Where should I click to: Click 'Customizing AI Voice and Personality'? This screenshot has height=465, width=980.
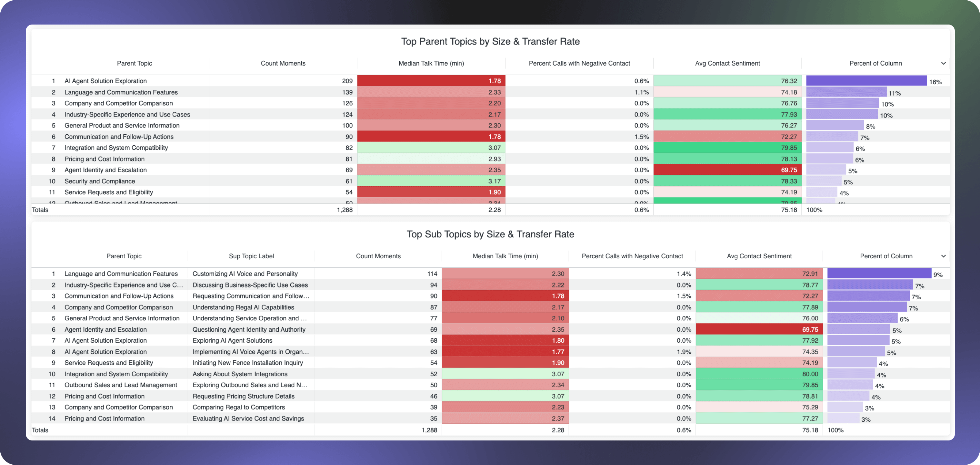click(245, 274)
